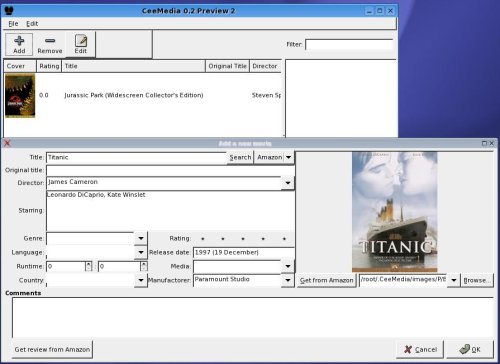Select the third rating star dot

coord(243,239)
